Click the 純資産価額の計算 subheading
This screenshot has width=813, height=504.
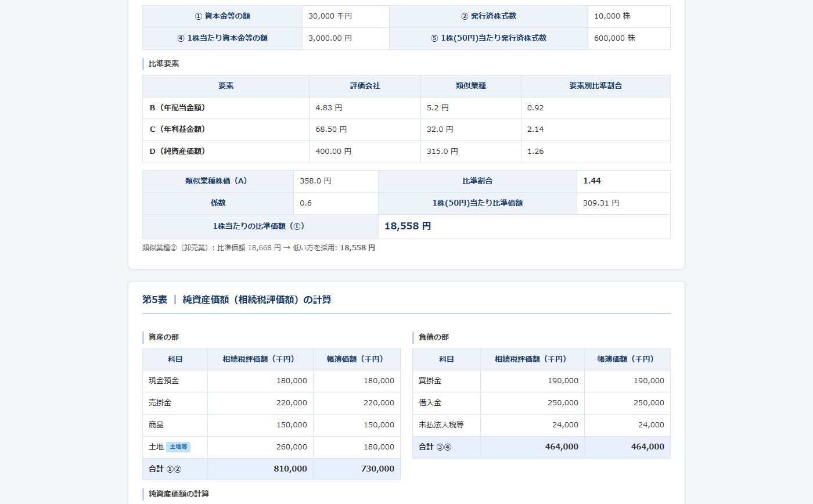179,494
